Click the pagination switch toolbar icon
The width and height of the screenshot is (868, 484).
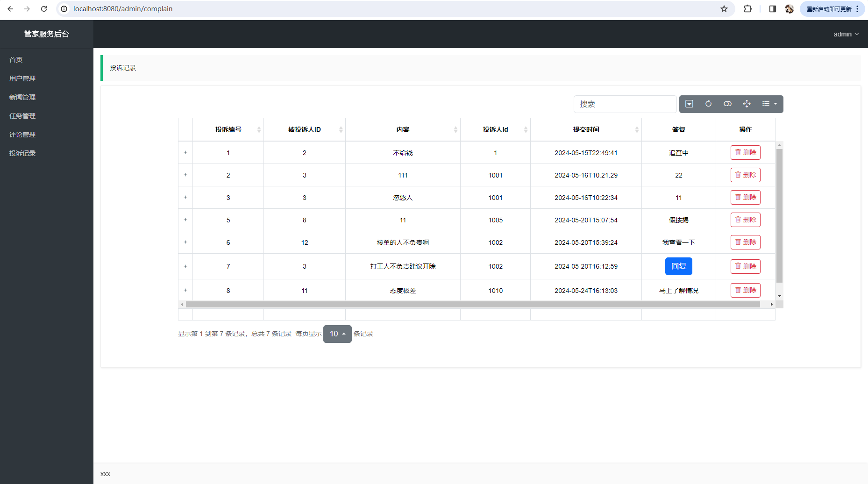coord(689,104)
